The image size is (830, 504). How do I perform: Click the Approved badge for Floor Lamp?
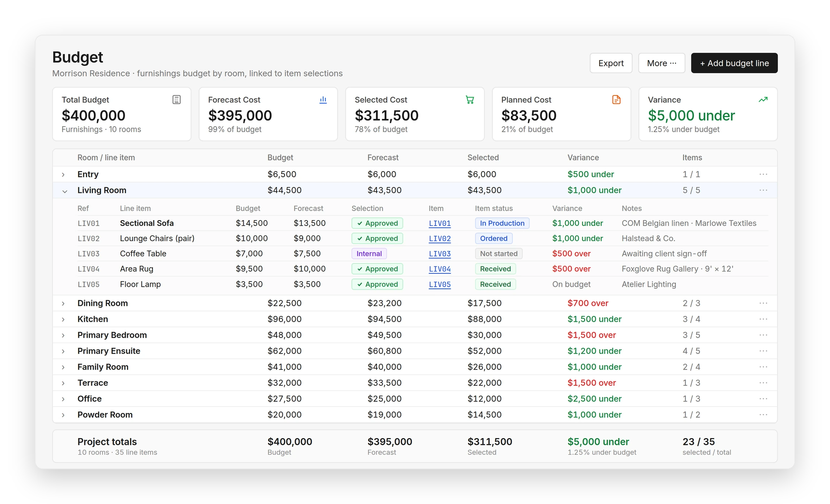pos(377,284)
